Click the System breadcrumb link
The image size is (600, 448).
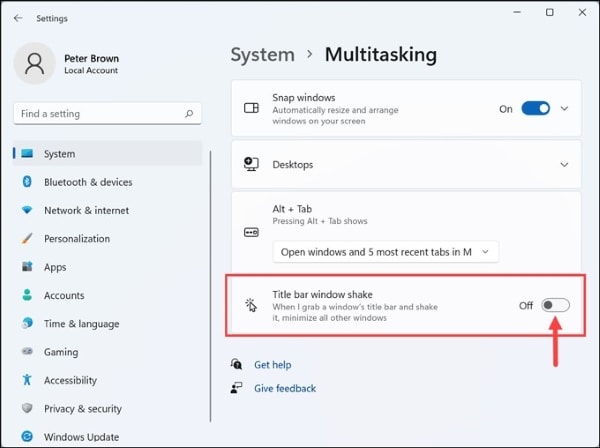[x=262, y=54]
